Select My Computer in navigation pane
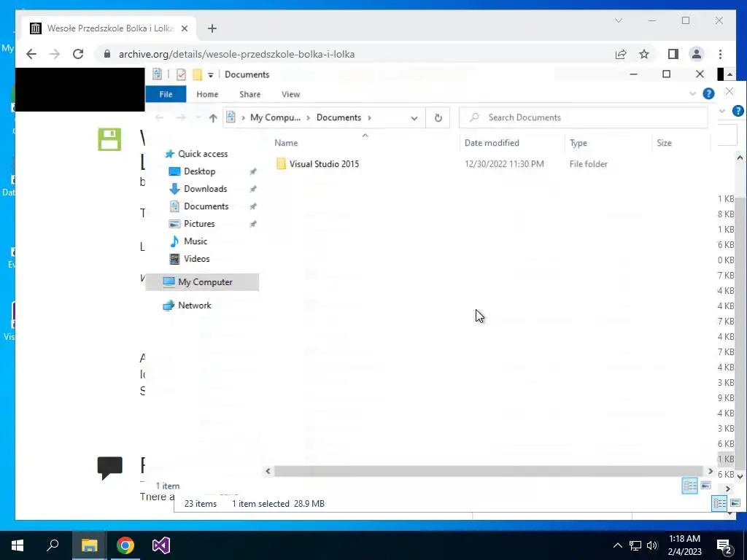 [x=202, y=282]
